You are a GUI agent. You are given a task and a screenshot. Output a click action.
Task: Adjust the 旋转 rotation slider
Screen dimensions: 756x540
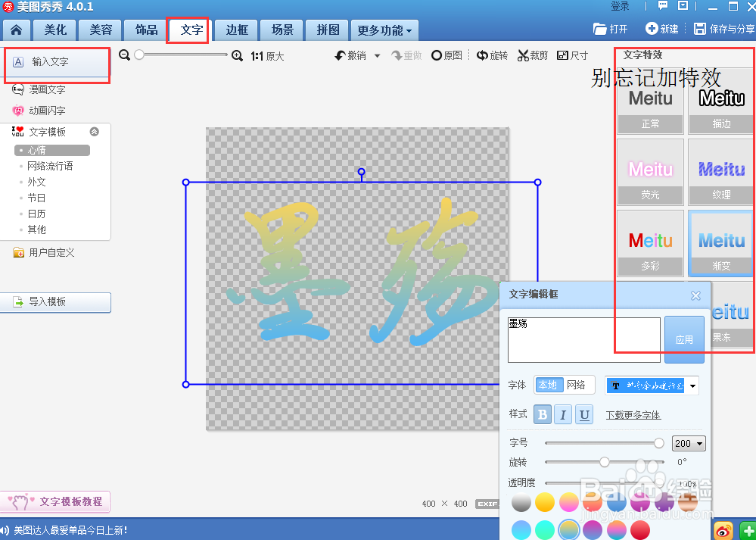605,462
